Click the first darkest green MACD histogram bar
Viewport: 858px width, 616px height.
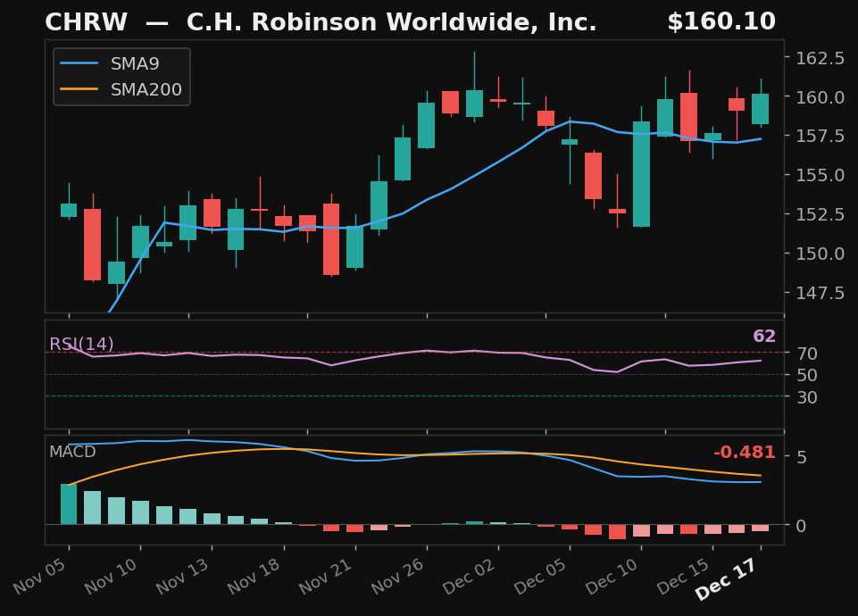[69, 504]
